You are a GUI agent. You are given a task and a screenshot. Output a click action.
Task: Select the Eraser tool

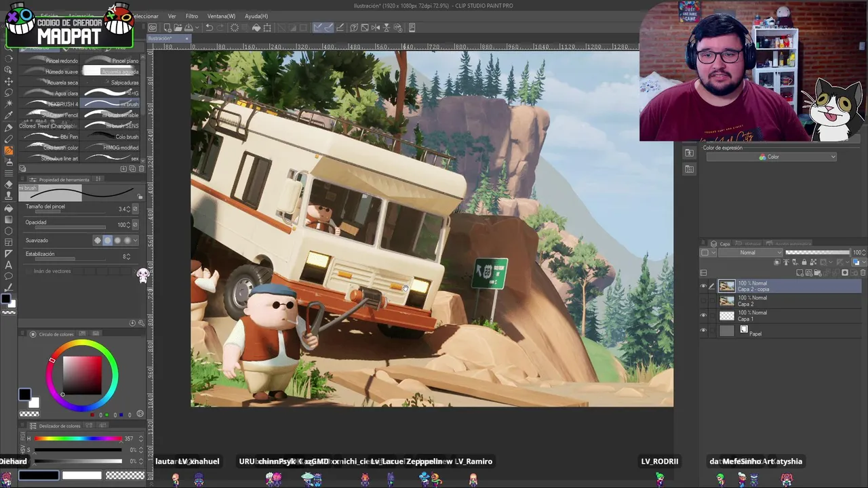click(x=9, y=184)
